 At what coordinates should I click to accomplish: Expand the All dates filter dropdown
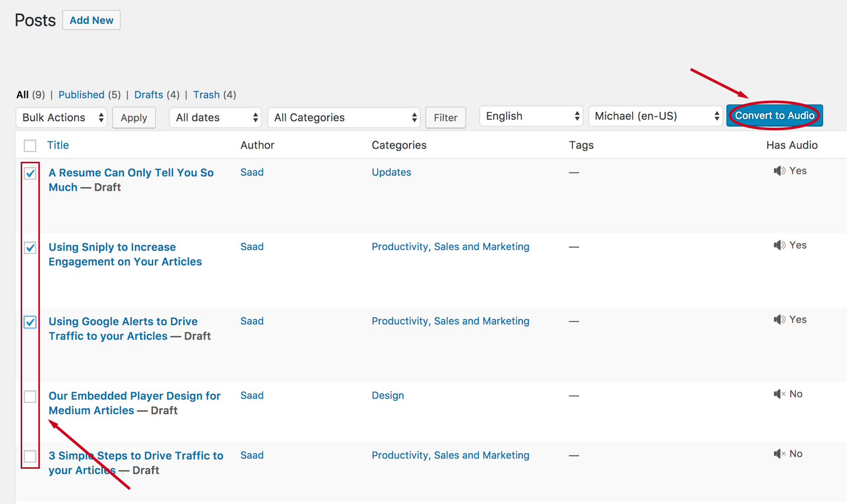tap(215, 118)
